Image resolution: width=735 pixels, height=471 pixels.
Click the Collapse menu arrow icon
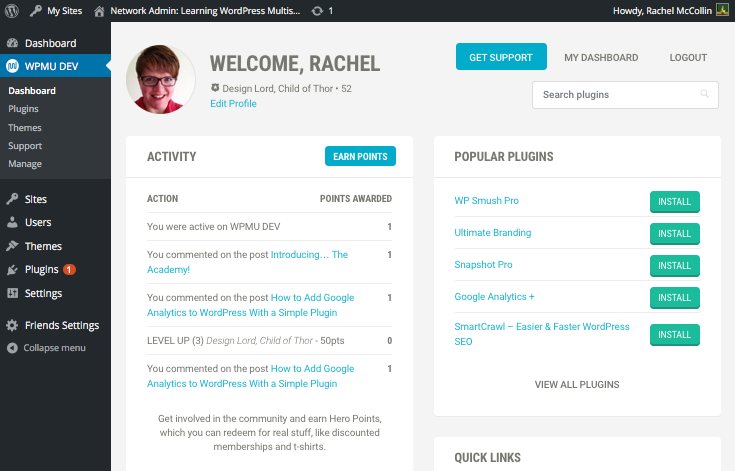point(13,348)
